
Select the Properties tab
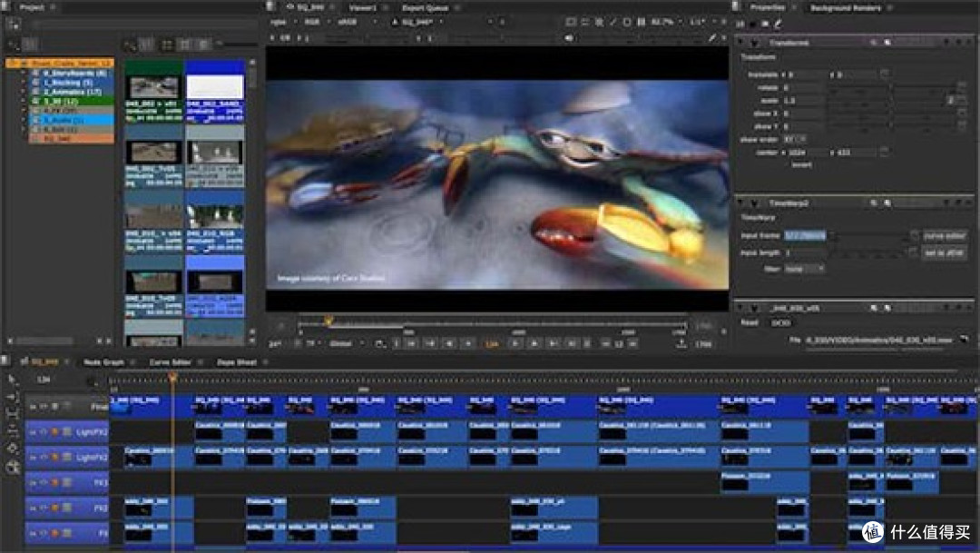[768, 8]
